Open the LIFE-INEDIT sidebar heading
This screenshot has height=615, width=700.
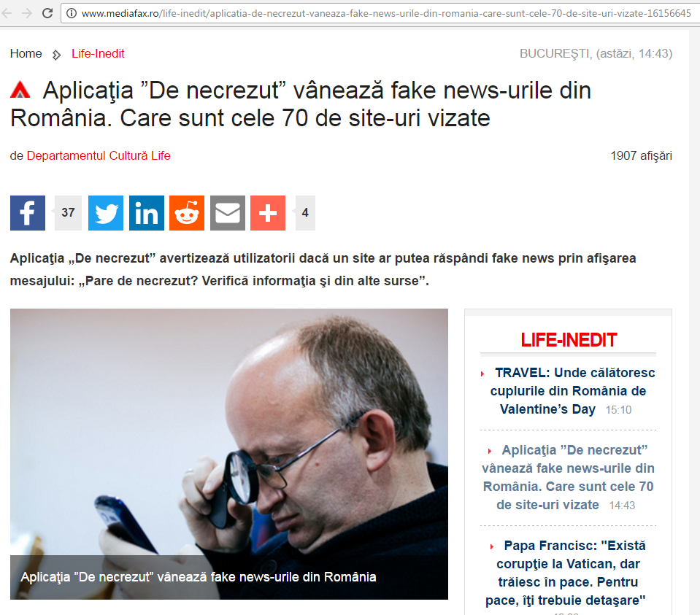click(x=569, y=340)
